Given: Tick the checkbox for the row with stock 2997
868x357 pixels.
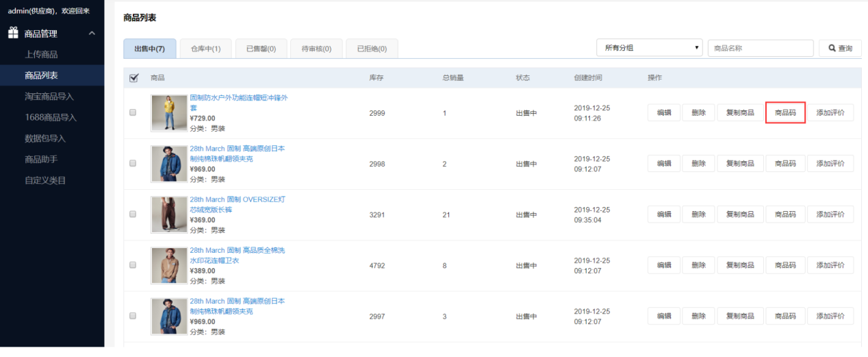Looking at the screenshot, I should [x=133, y=316].
